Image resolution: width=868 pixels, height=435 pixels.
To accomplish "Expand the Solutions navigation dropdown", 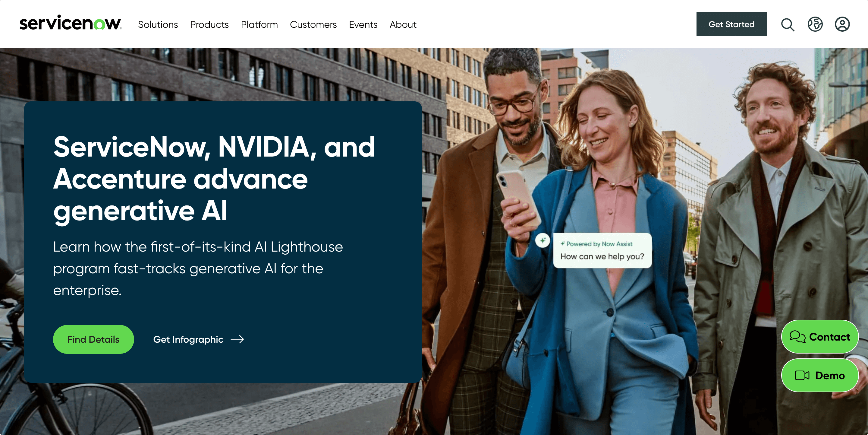I will (x=158, y=24).
